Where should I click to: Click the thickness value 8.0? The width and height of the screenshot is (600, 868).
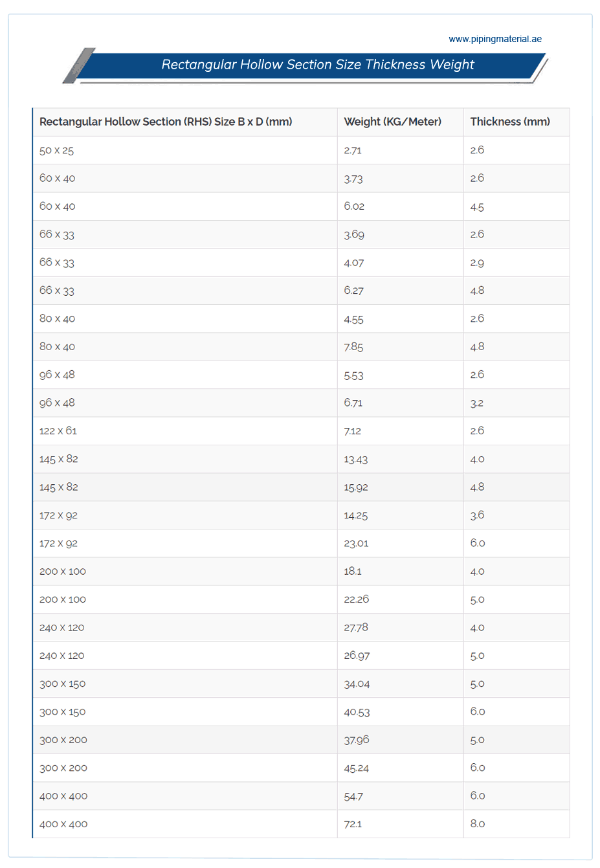click(478, 824)
